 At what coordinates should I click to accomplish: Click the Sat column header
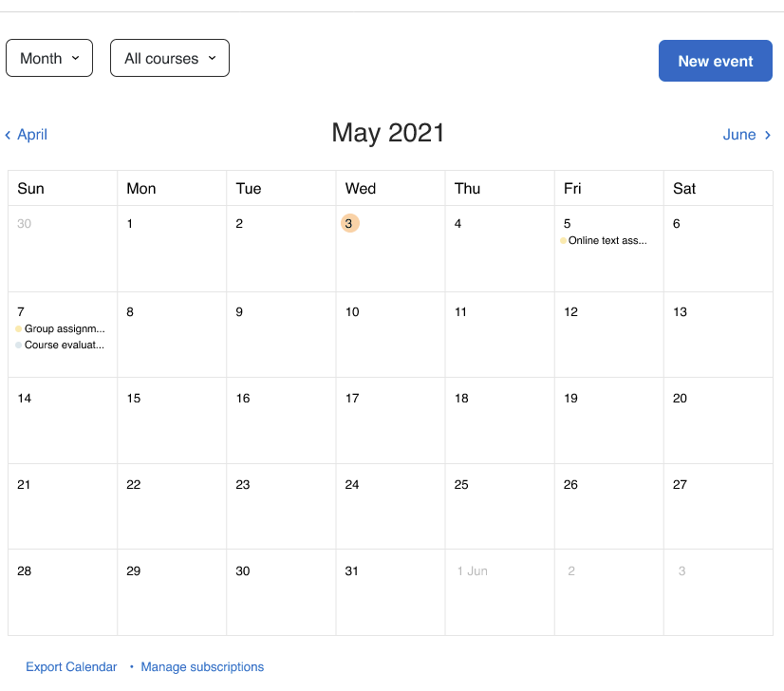click(x=684, y=189)
